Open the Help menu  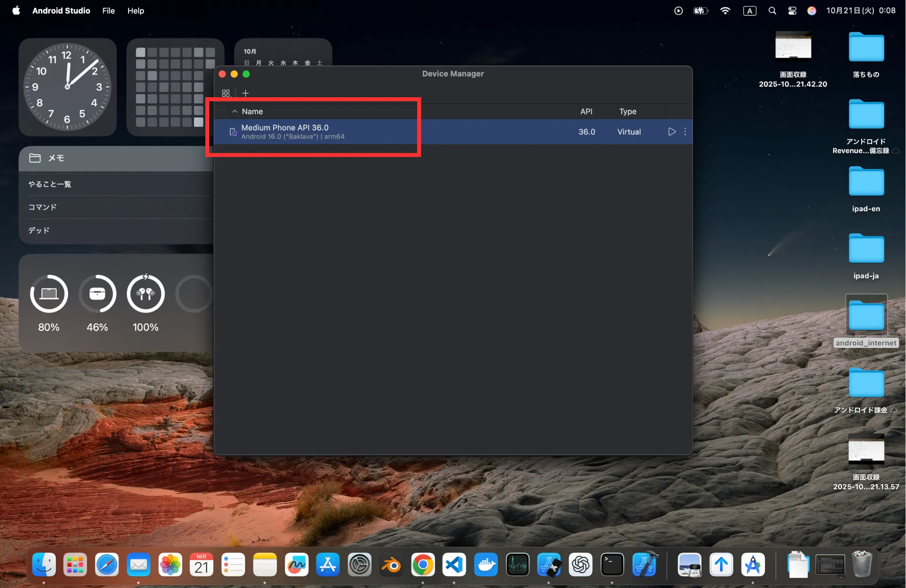tap(135, 11)
